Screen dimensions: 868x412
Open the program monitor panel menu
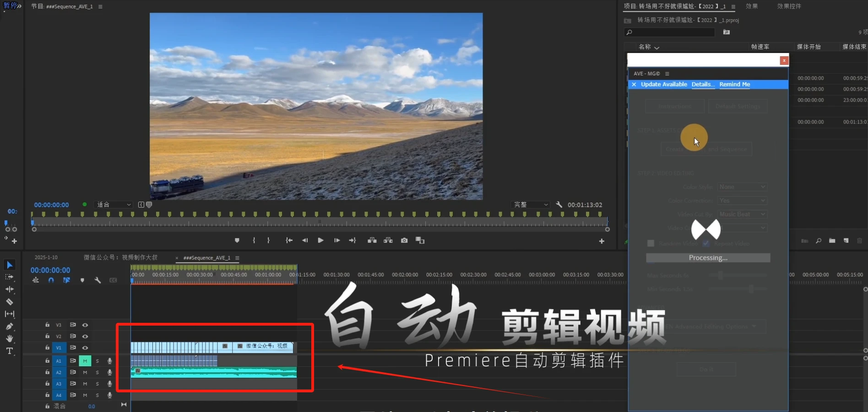pos(100,7)
